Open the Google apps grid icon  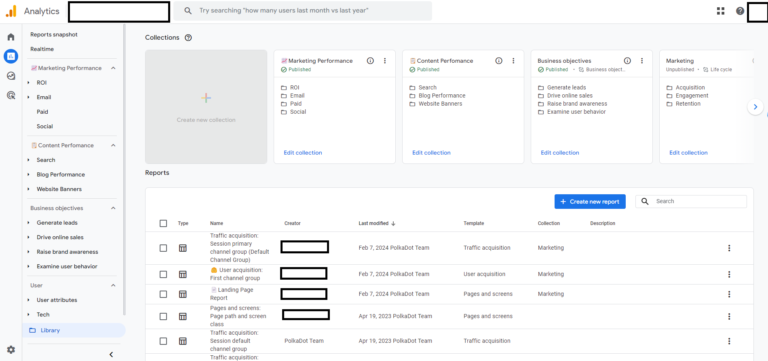point(720,11)
